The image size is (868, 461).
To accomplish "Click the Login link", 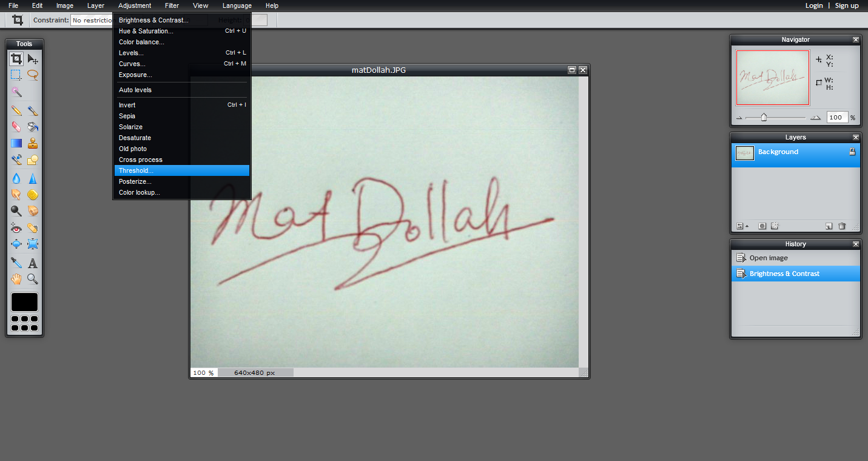I will [x=814, y=5].
